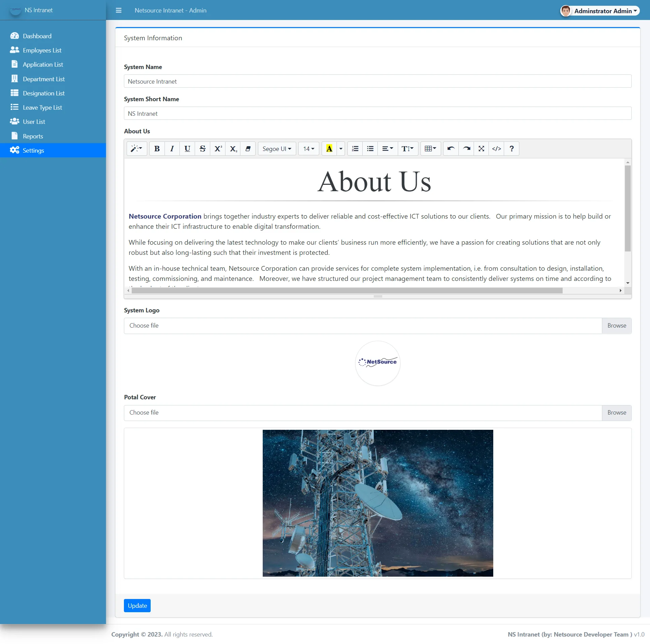
Task: Undo last edit in editor
Action: [451, 149]
